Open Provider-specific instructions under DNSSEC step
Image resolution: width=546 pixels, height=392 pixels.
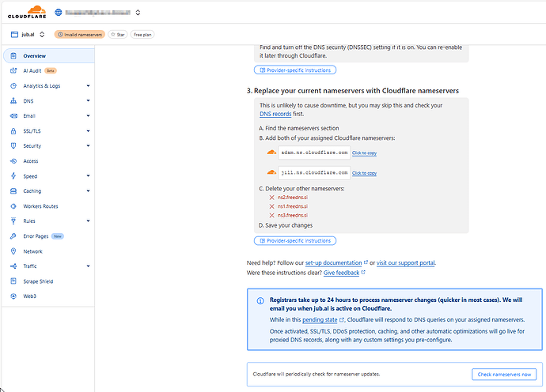pyautogui.click(x=295, y=70)
